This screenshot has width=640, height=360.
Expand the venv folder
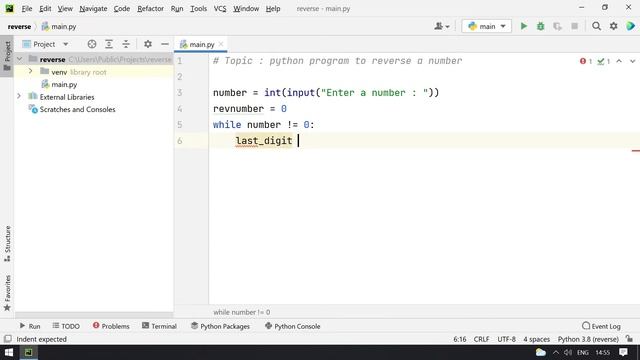coord(30,71)
